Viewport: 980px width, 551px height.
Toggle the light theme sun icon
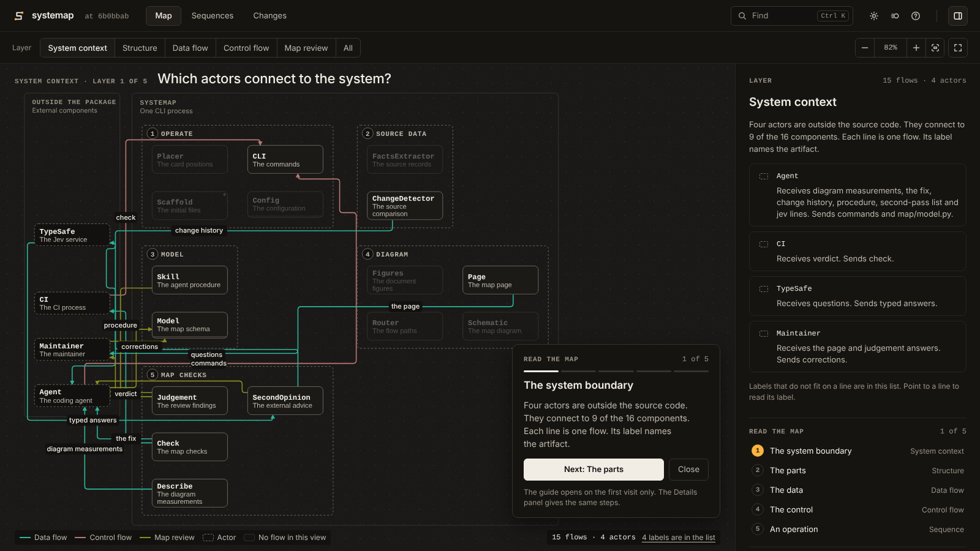click(874, 16)
